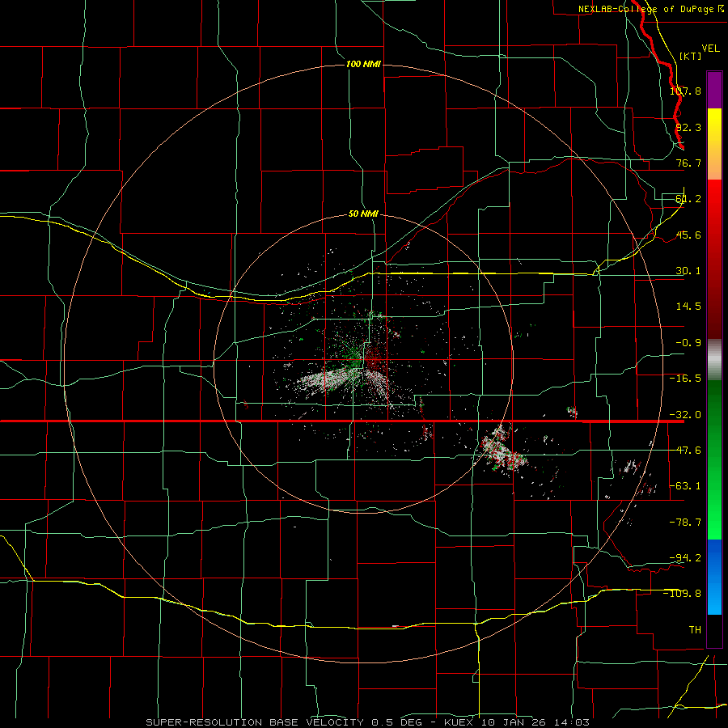Select the 30.1 velocity scale value
Viewport: 728px width, 728px height.
[x=688, y=271]
